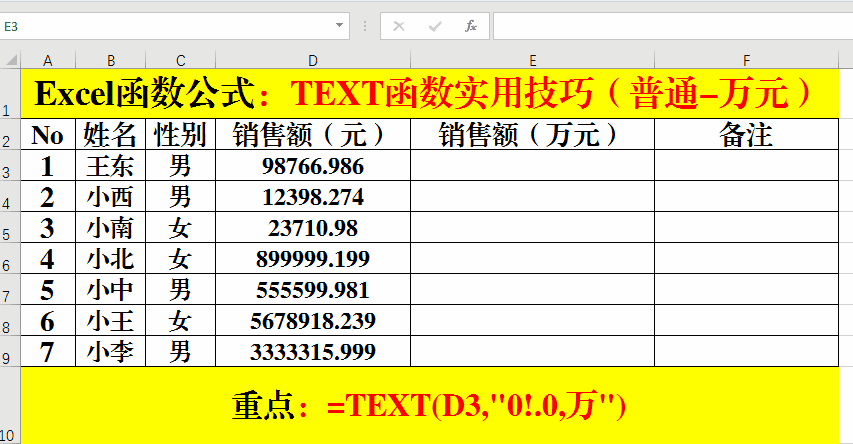
Task: Click the value 3333315.999
Action: coord(313,352)
